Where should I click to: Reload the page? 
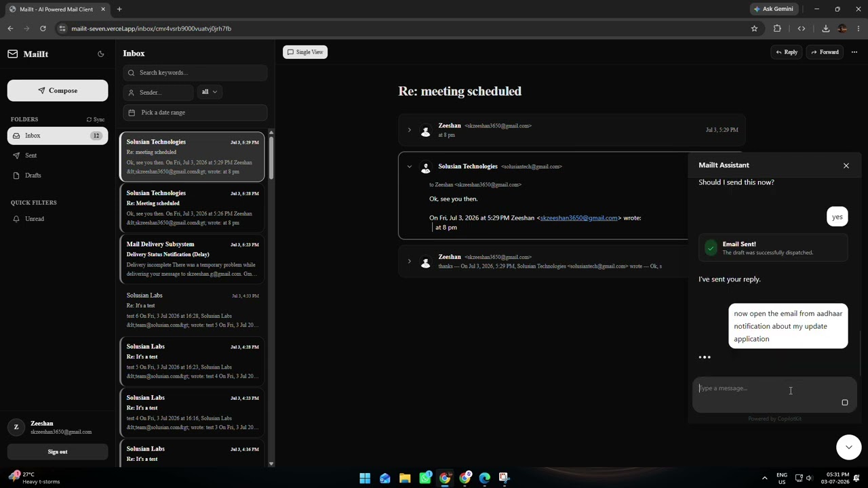pos(43,28)
